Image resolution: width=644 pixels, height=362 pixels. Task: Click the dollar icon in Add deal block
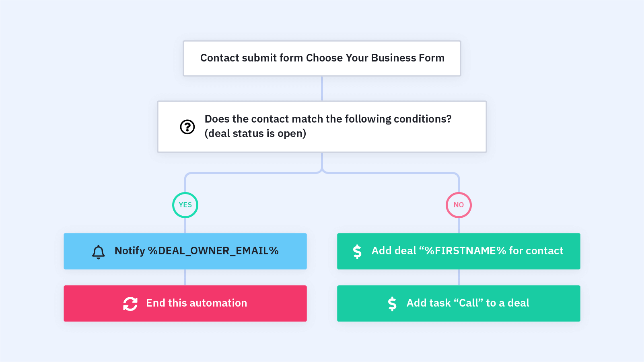(357, 252)
